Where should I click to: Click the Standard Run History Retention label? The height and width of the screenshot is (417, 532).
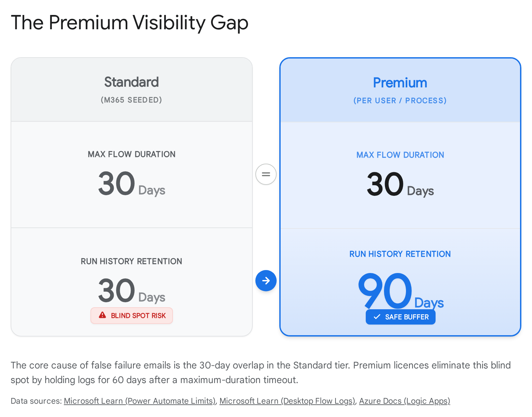[x=131, y=261]
